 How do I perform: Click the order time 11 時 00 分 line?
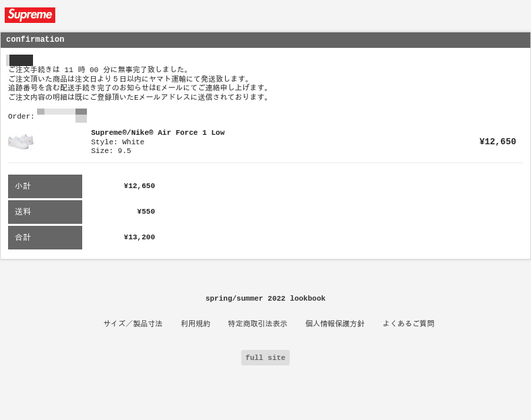coord(98,69)
